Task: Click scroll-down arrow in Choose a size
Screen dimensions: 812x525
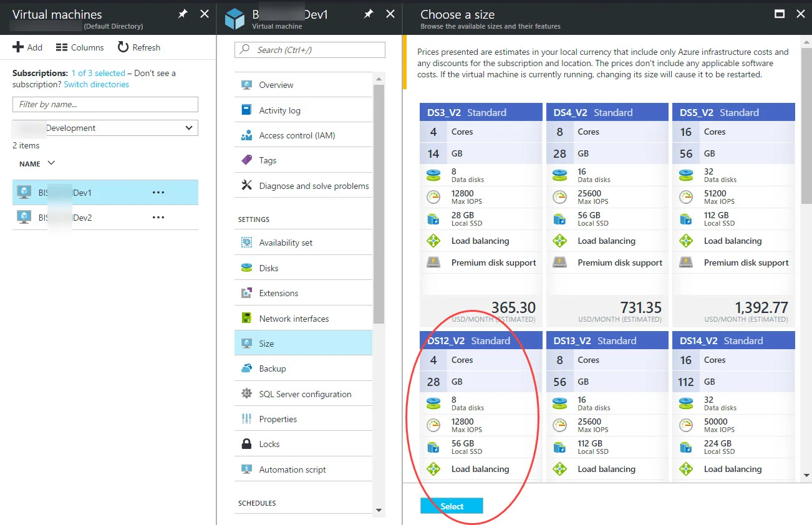Action: click(x=806, y=476)
